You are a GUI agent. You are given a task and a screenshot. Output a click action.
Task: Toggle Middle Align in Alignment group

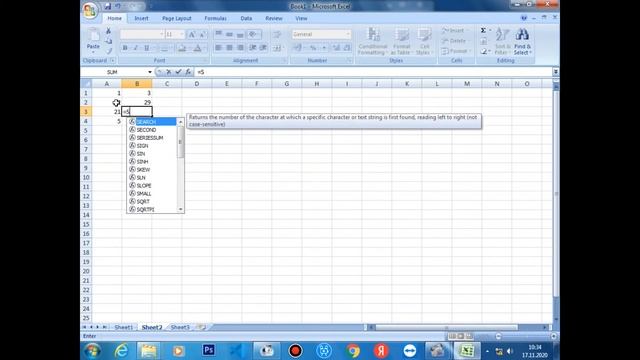click(x=229, y=34)
